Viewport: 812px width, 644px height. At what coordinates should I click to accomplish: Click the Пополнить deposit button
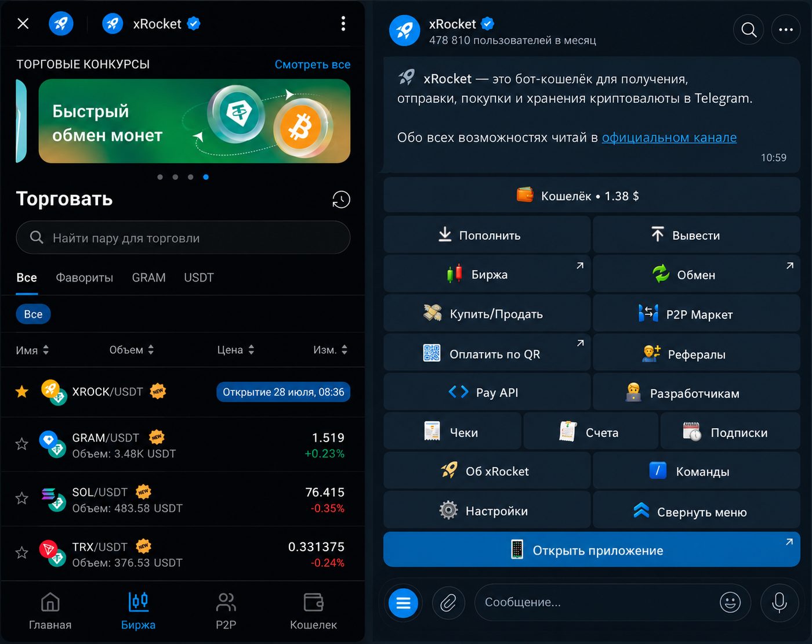point(487,235)
